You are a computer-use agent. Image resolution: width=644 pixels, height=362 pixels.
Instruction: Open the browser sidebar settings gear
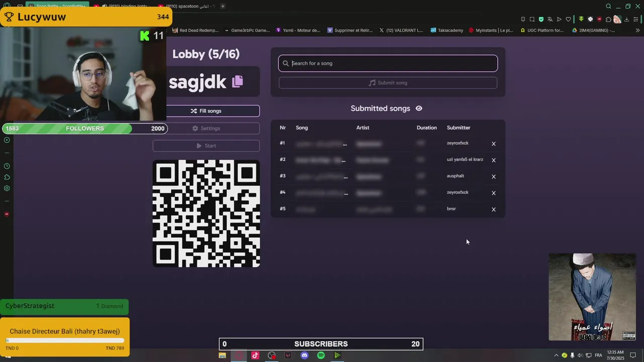pos(7,188)
